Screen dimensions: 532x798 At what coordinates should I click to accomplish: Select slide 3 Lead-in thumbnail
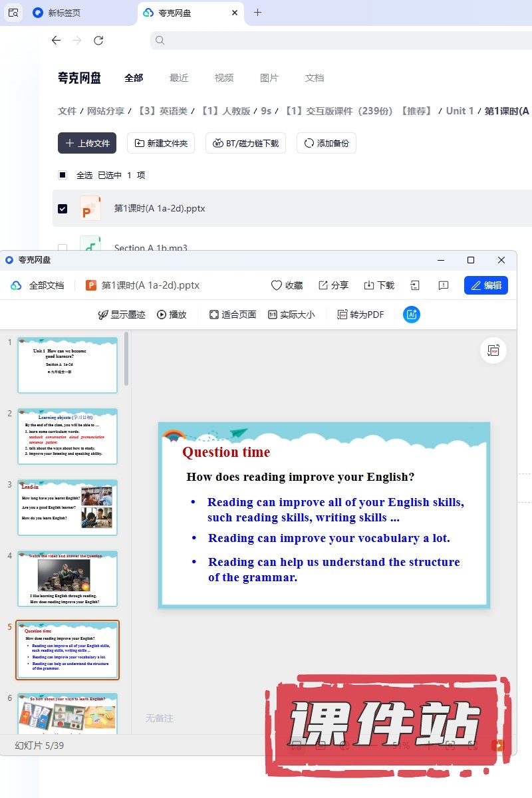tap(67, 507)
